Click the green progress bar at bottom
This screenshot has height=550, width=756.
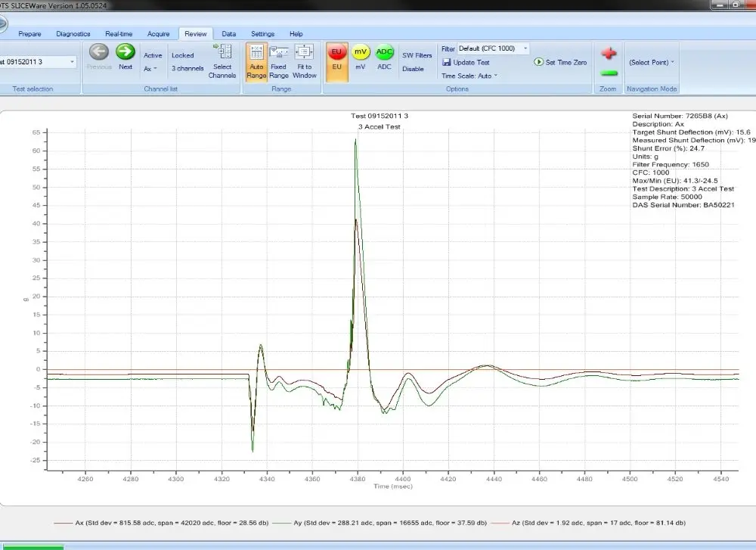tap(33, 547)
